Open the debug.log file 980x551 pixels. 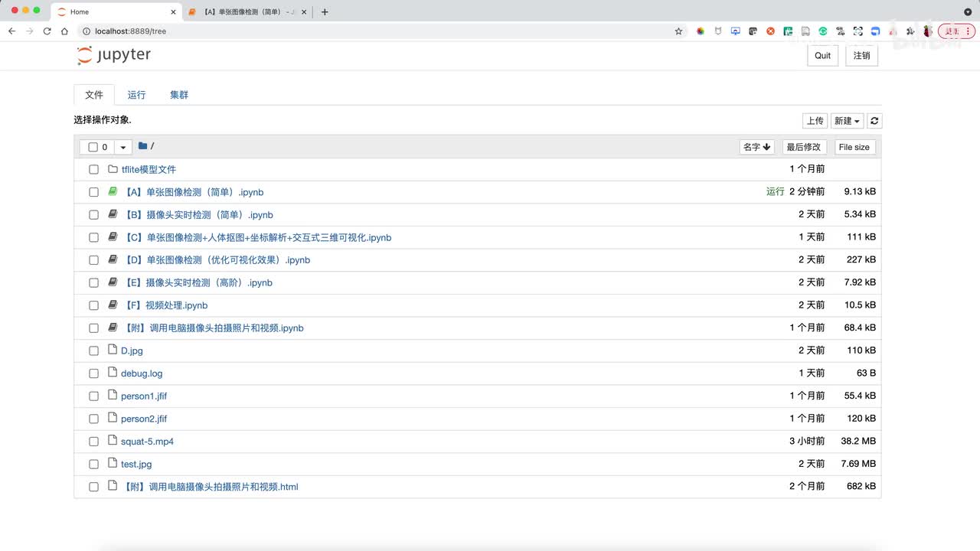coord(142,373)
